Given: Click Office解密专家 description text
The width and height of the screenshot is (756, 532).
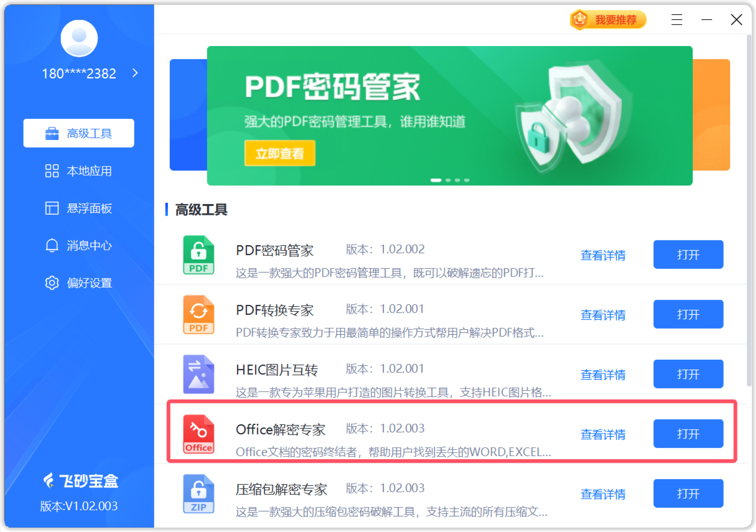Looking at the screenshot, I should [393, 452].
